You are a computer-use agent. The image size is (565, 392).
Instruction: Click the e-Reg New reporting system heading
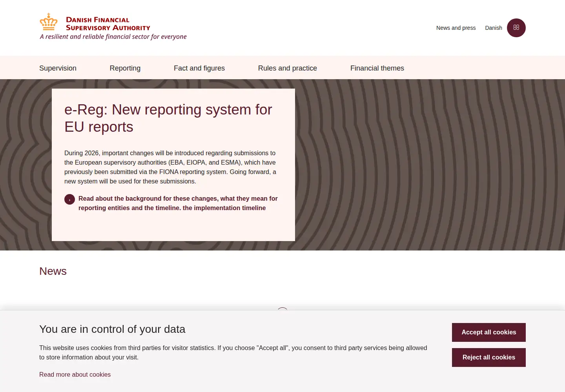[x=168, y=118]
